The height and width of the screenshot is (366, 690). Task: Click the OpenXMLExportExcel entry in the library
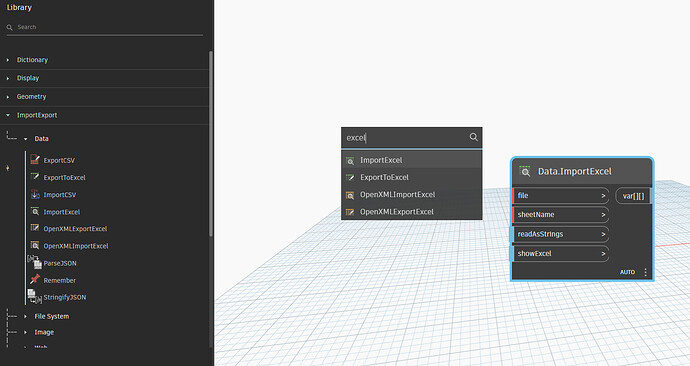click(75, 228)
